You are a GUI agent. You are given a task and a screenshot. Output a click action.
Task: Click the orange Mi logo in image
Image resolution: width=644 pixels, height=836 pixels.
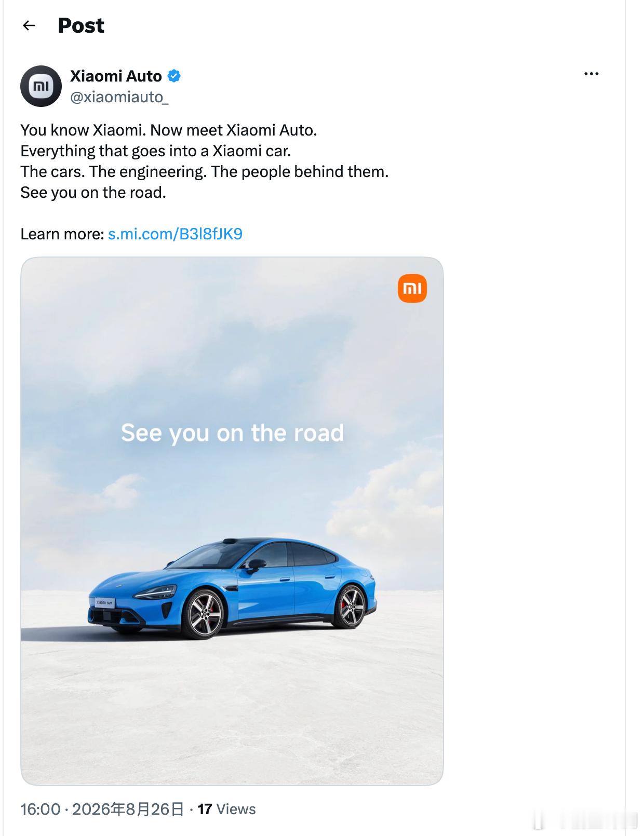click(412, 288)
